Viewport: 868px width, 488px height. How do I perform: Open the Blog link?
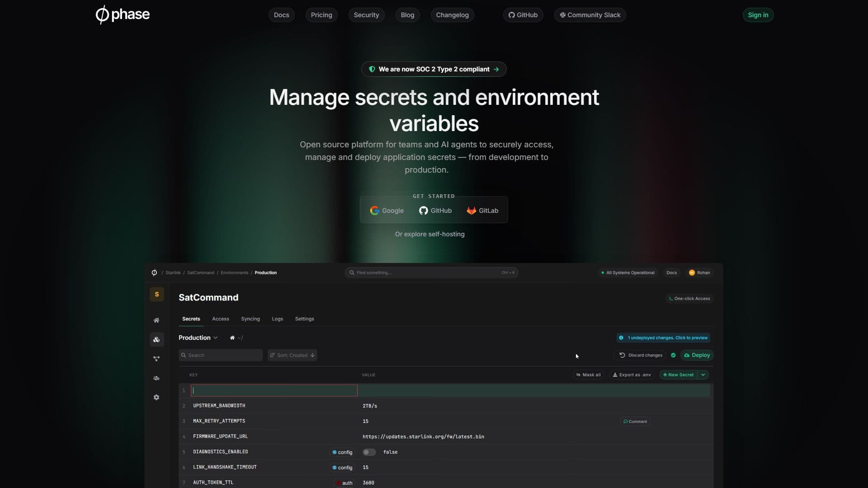click(x=407, y=15)
